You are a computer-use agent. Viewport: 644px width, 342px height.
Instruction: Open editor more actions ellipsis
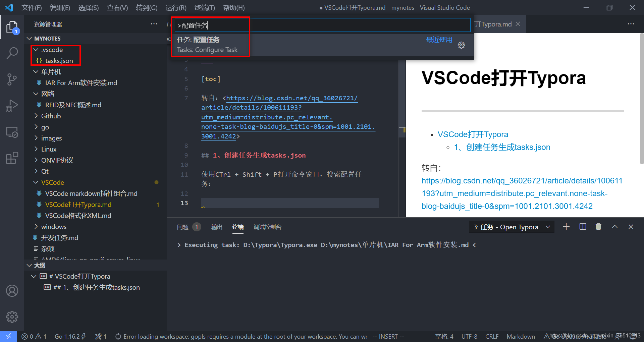tap(631, 24)
